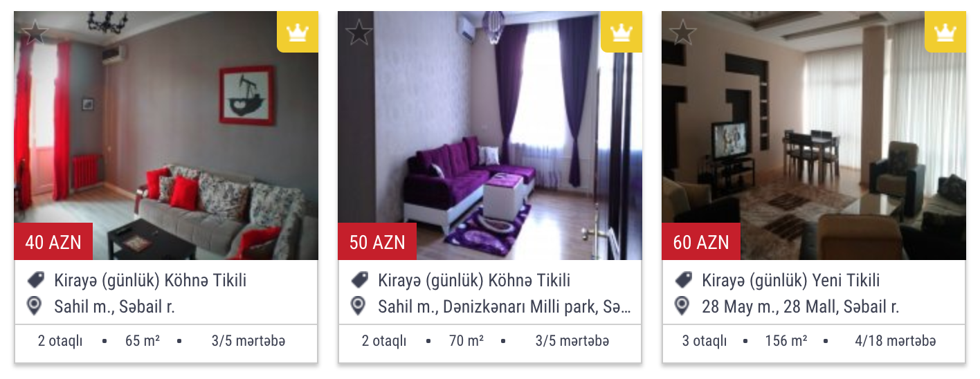Open Kirayə (günlük) Yeni Tikili listing title
Image resolution: width=980 pixels, height=379 pixels.
(x=791, y=280)
